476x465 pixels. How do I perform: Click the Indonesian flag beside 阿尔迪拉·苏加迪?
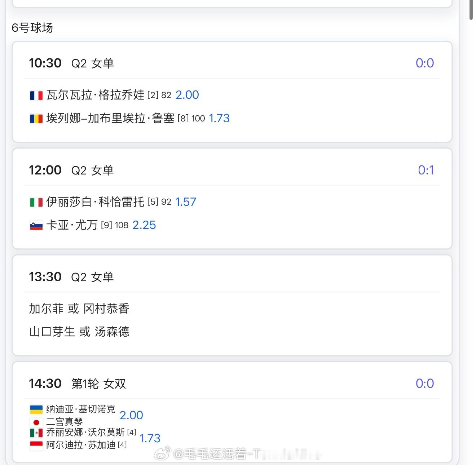(x=36, y=445)
